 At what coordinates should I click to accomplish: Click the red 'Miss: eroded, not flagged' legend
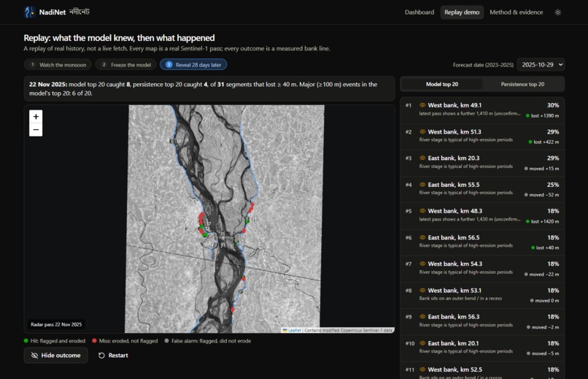[125, 341]
